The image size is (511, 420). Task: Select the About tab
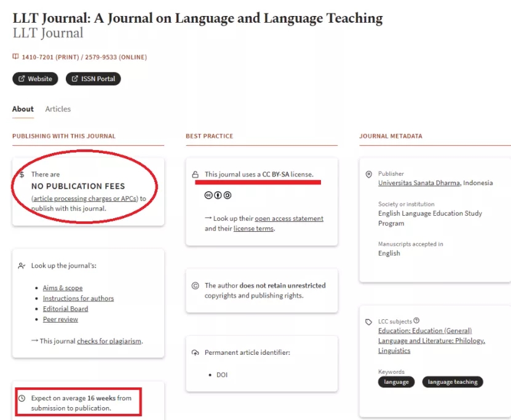23,109
